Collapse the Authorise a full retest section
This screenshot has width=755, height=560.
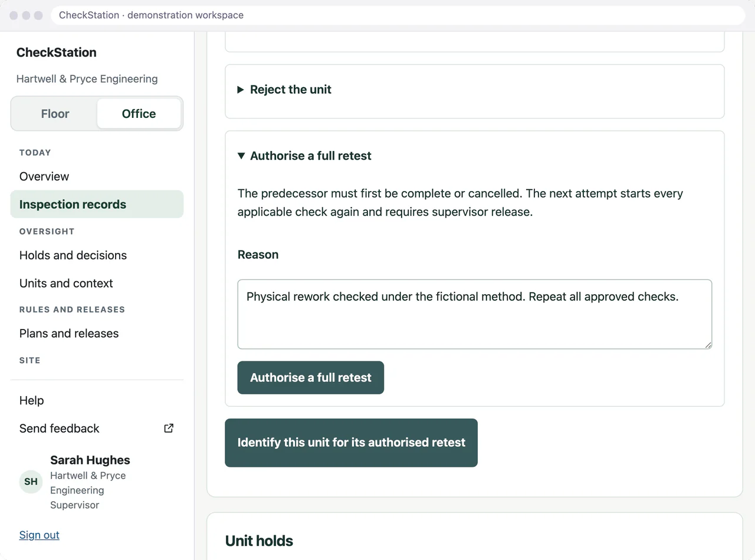coord(304,156)
